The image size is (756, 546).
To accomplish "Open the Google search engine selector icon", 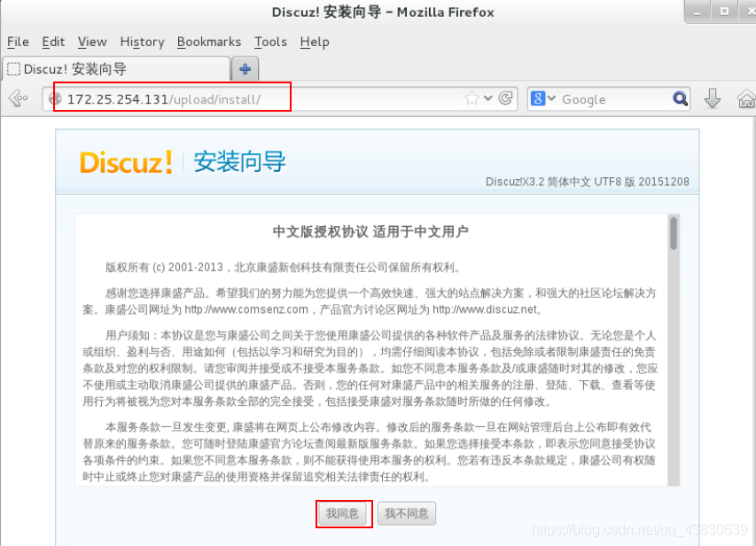I will point(538,99).
